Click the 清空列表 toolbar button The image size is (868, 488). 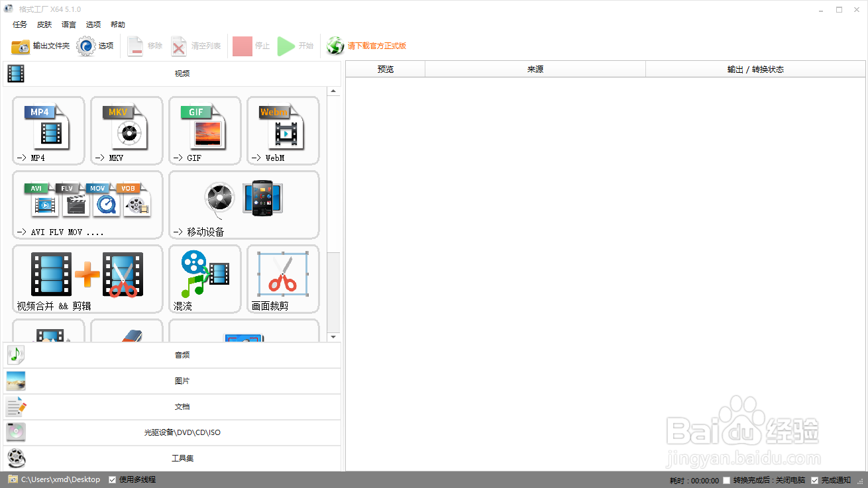[196, 46]
